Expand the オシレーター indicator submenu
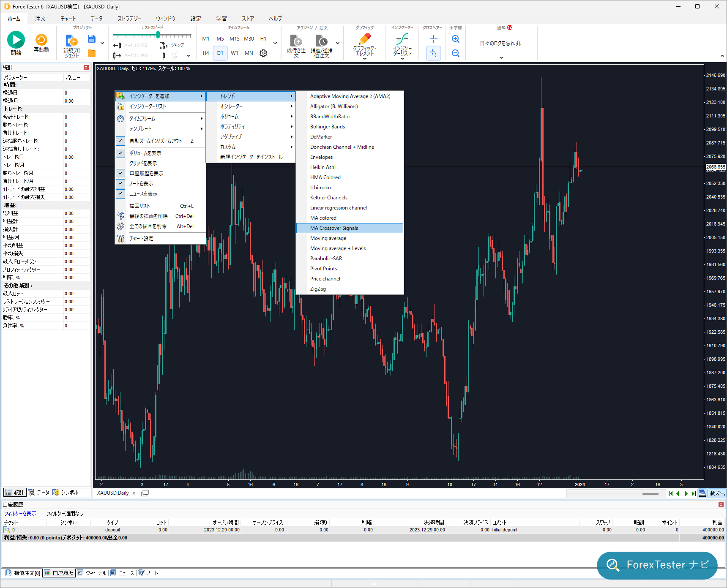727x588 pixels. (x=251, y=106)
